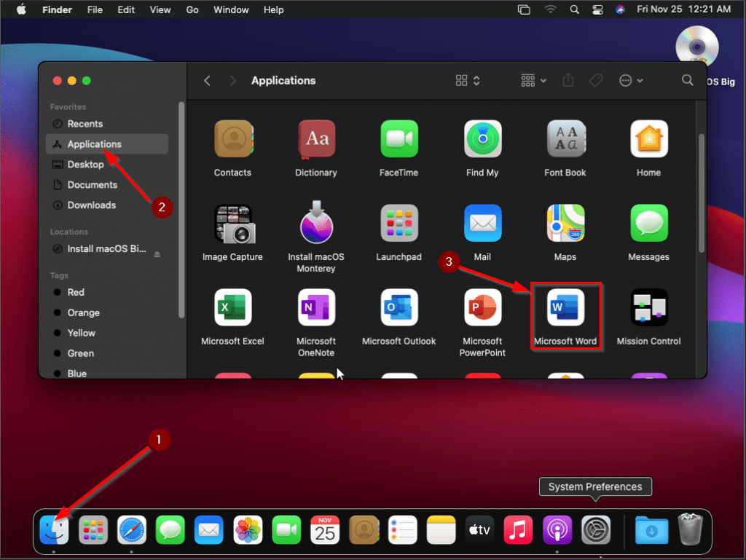
Task: Select Recents in the sidebar
Action: click(x=107, y=124)
